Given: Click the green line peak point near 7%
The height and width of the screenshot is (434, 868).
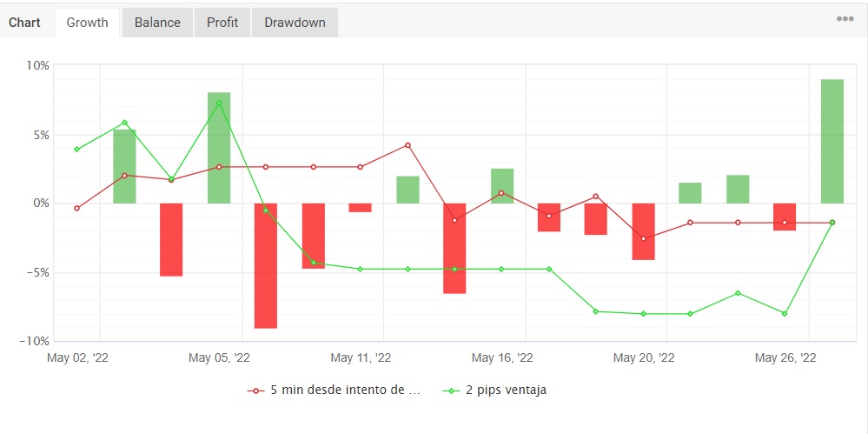Looking at the screenshot, I should click(x=219, y=103).
